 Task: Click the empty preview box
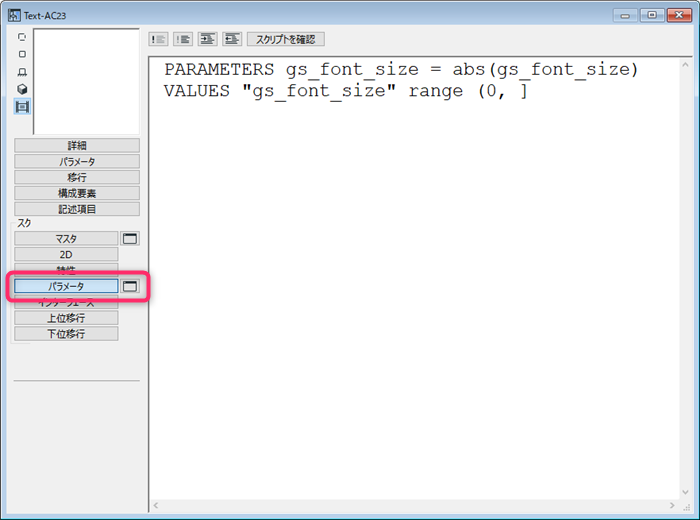click(x=86, y=81)
